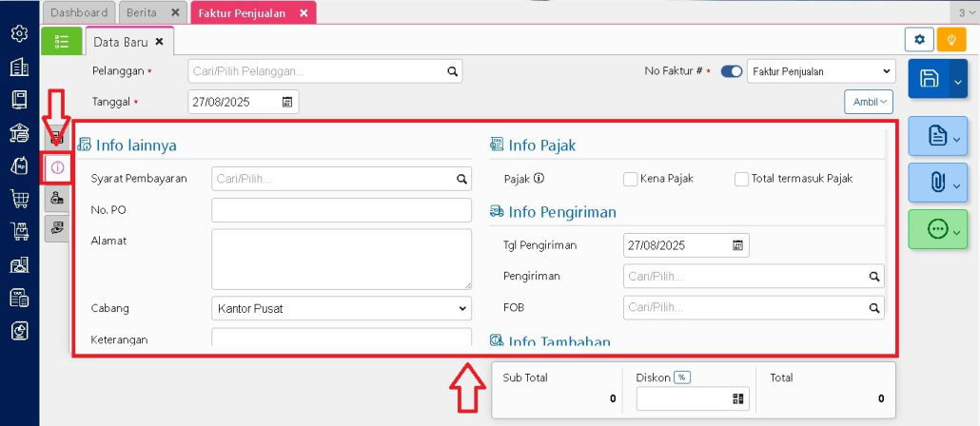Switch to the Dashboard tab
Viewport: 980px width, 426px height.
click(x=79, y=12)
